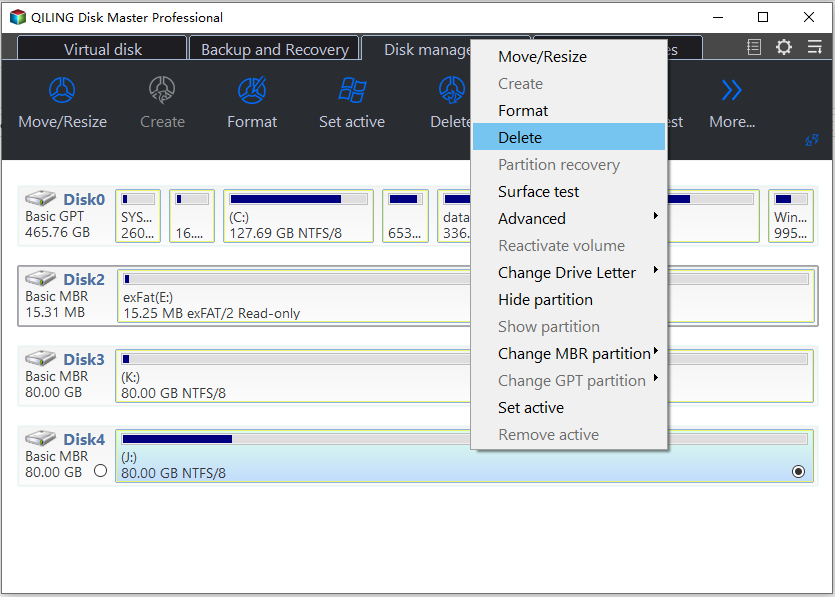Screen dimensions: 835x597
Task: Switch to the Backup and Recovery tab
Action: (275, 49)
